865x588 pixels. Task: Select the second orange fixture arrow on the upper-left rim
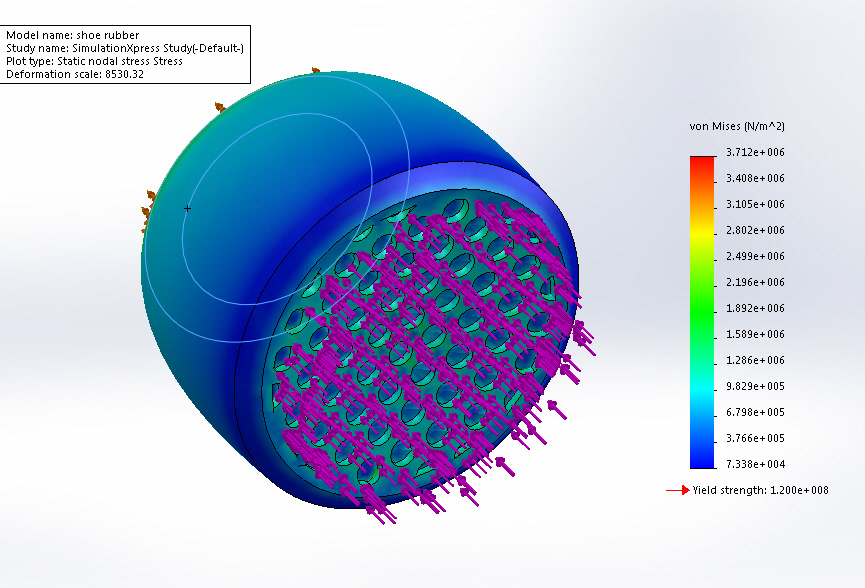click(x=220, y=107)
